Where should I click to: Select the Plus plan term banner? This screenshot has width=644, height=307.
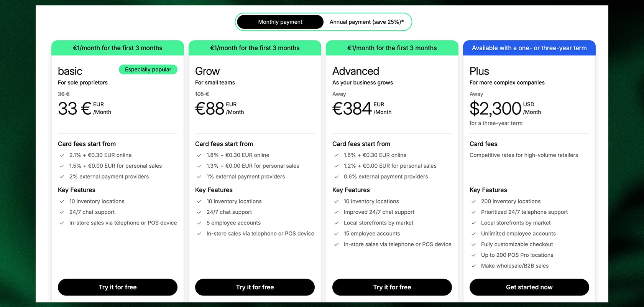click(x=529, y=48)
